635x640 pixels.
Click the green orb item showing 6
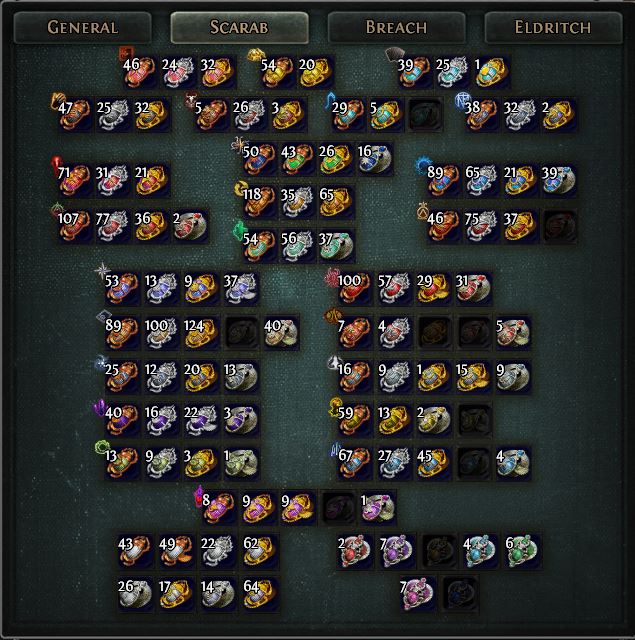[522, 551]
